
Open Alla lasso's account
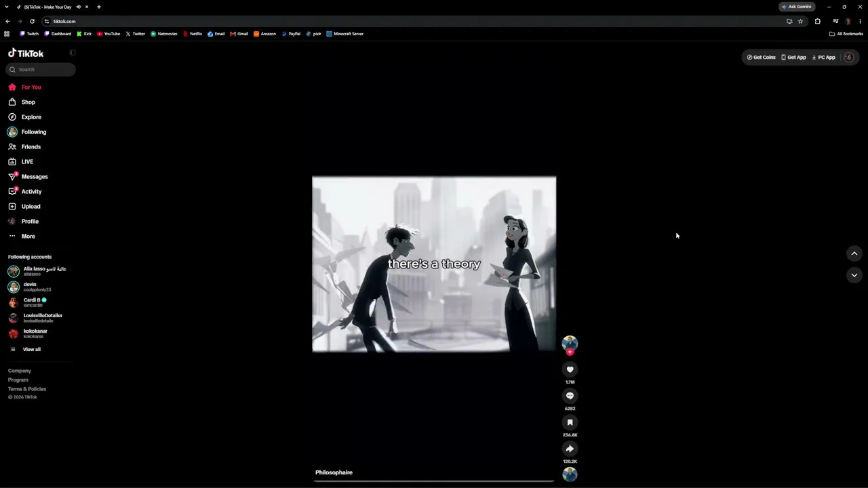(x=37, y=271)
